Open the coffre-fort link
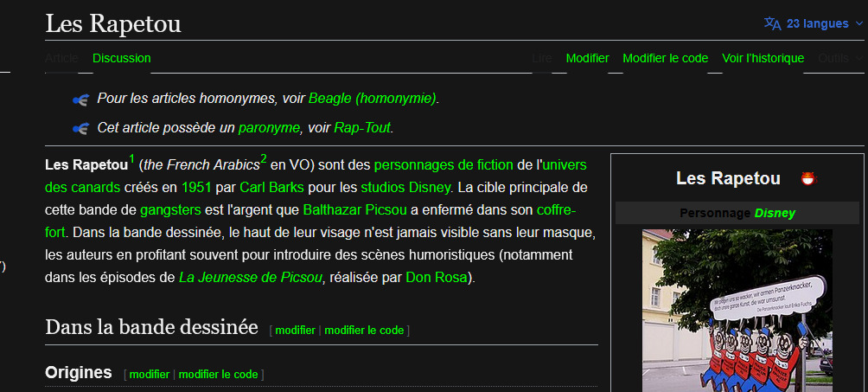Image resolution: width=868 pixels, height=392 pixels. (557, 210)
